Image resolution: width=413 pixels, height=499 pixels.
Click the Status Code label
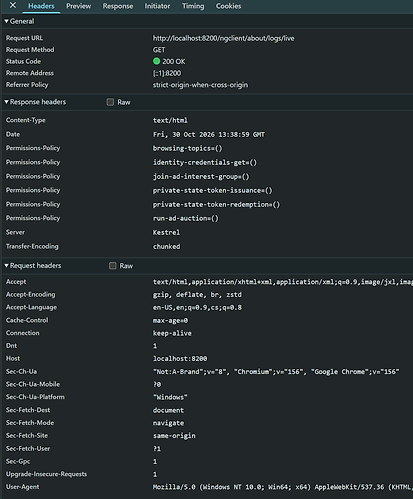click(23, 61)
